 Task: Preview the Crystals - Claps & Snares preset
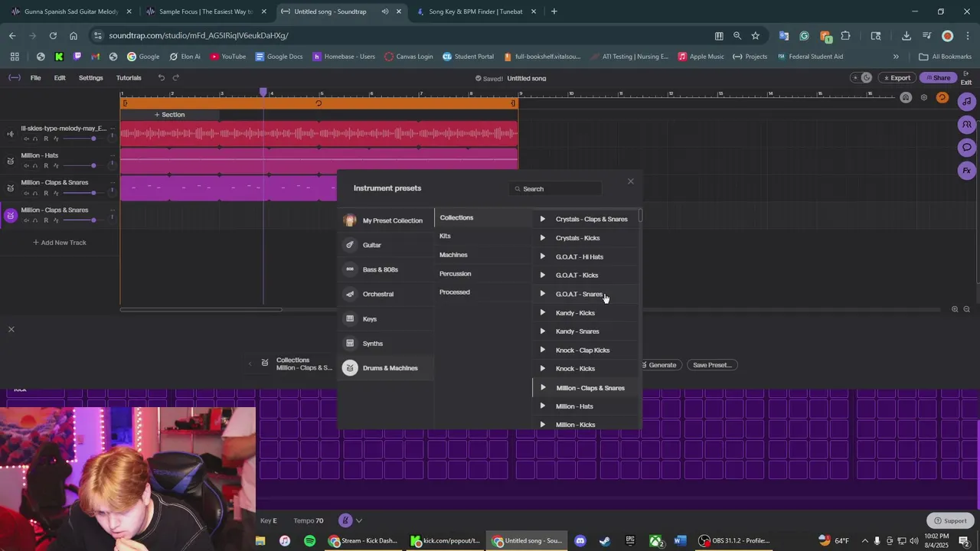coord(543,219)
